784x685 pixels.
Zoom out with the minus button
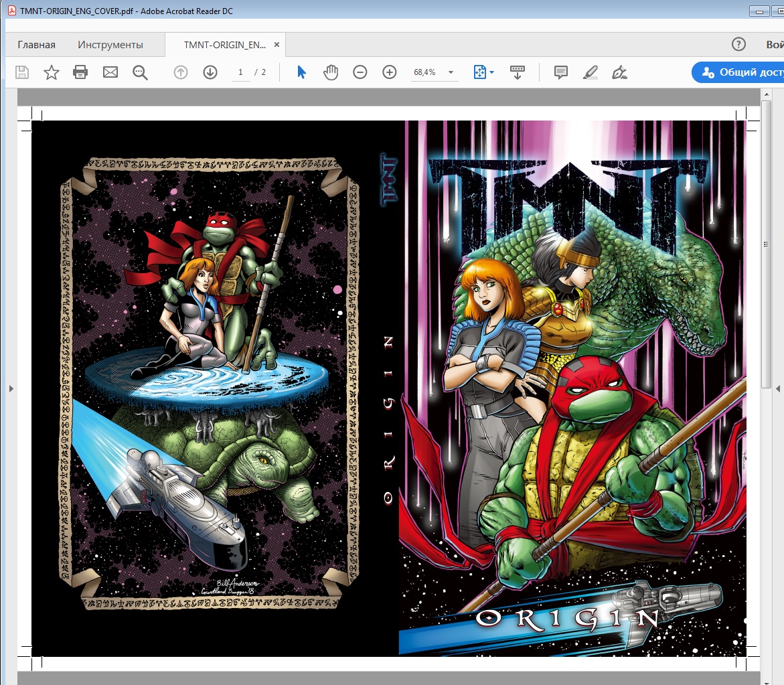360,72
